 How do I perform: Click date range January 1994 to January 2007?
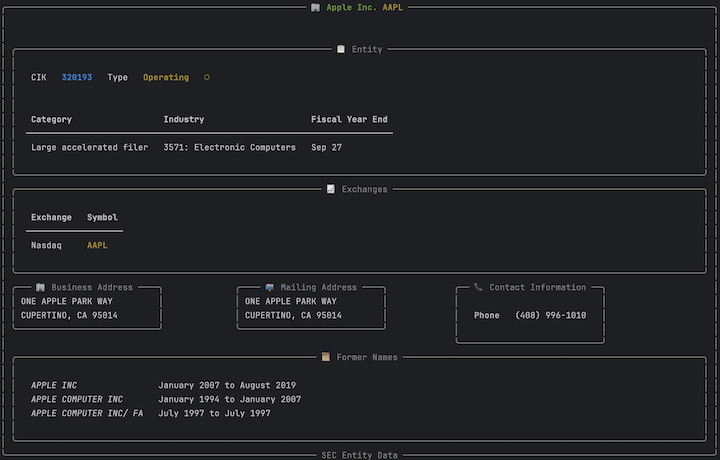click(x=230, y=399)
